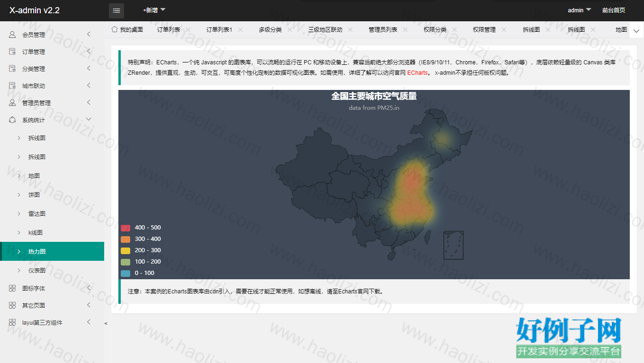This screenshot has height=363, width=644.
Task: Switch to the 订单列表1 tab
Action: coord(219,29)
